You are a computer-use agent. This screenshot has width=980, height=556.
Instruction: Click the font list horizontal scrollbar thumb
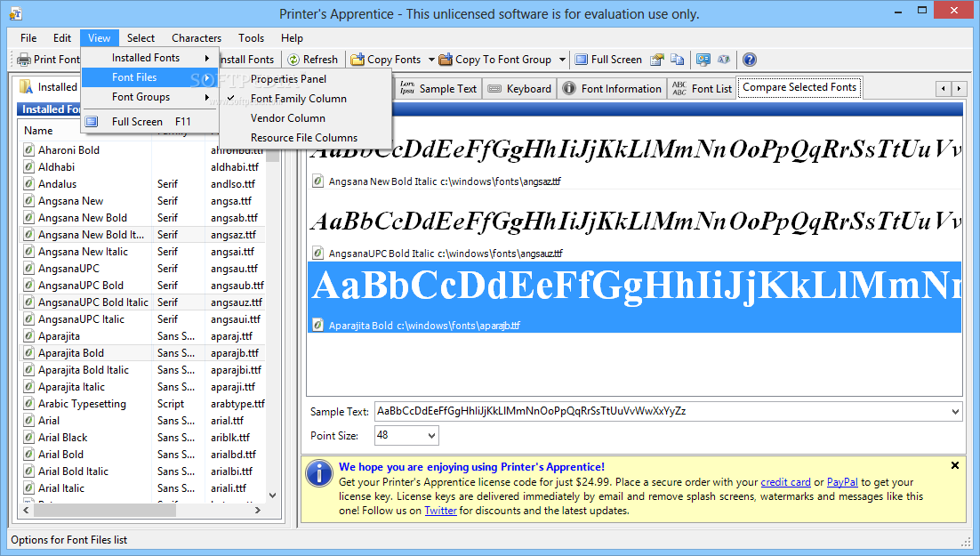point(104,511)
